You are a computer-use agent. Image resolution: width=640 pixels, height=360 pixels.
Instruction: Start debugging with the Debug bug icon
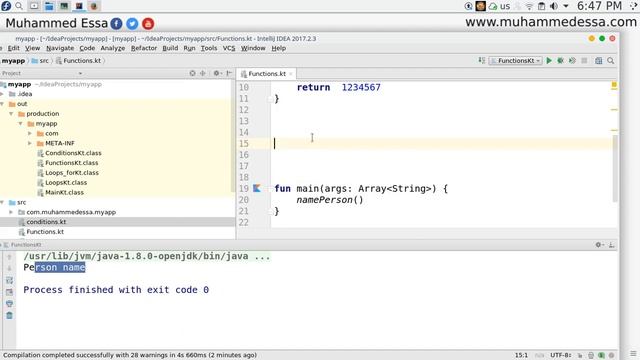[x=560, y=60]
